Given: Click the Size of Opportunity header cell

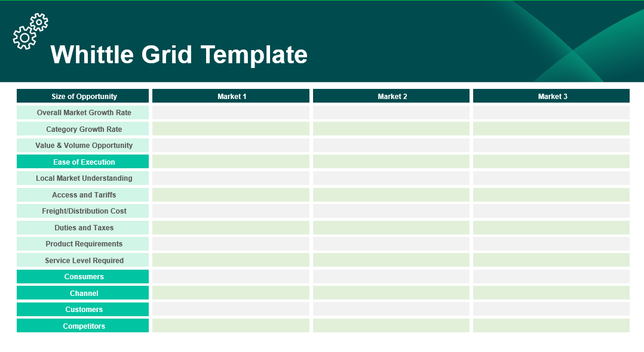Looking at the screenshot, I should tap(83, 95).
